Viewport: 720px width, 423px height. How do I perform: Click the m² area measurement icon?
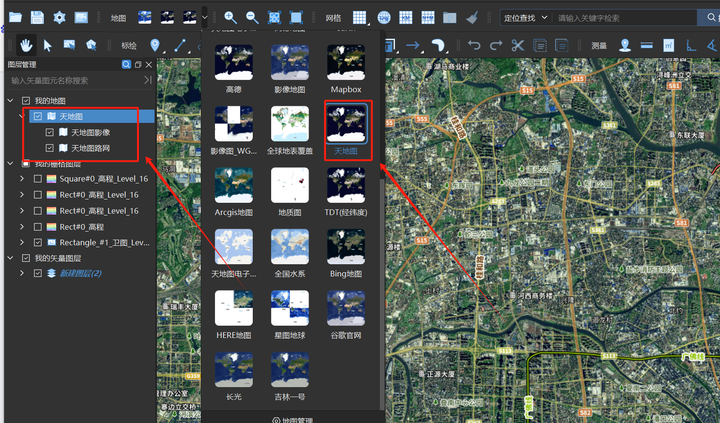coord(669,45)
